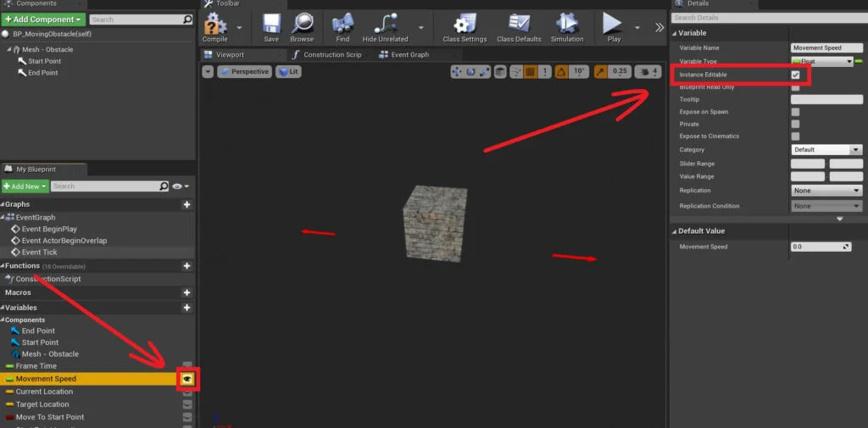The image size is (868, 428).
Task: Open the Replication dropdown
Action: 826,191
